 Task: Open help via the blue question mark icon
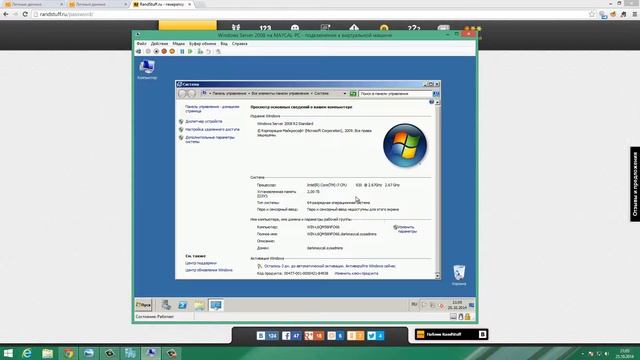coord(431,102)
